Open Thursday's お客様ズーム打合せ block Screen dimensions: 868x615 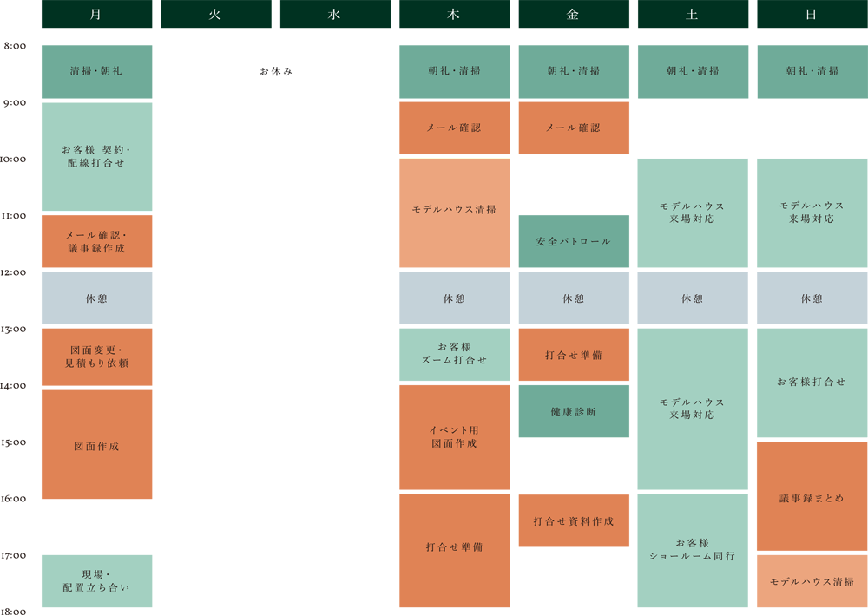point(454,354)
